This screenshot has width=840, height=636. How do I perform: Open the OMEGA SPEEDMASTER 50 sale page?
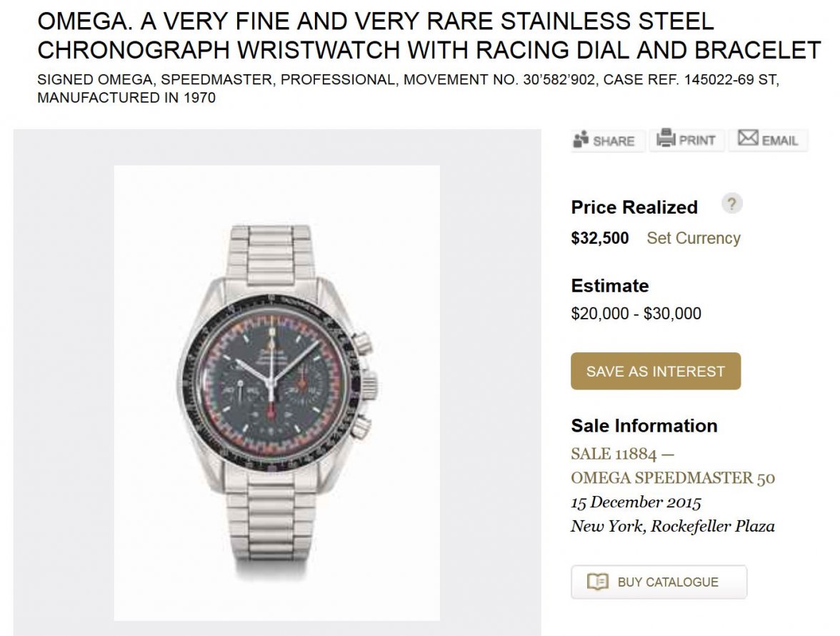671,477
